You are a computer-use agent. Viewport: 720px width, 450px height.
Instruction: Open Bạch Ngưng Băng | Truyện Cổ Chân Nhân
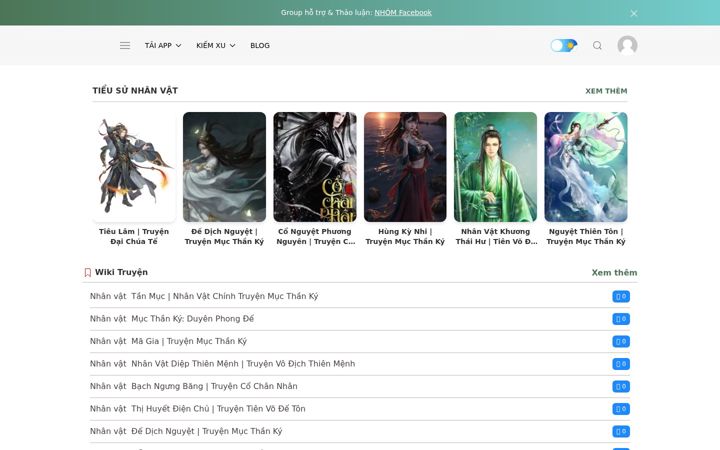pos(214,386)
